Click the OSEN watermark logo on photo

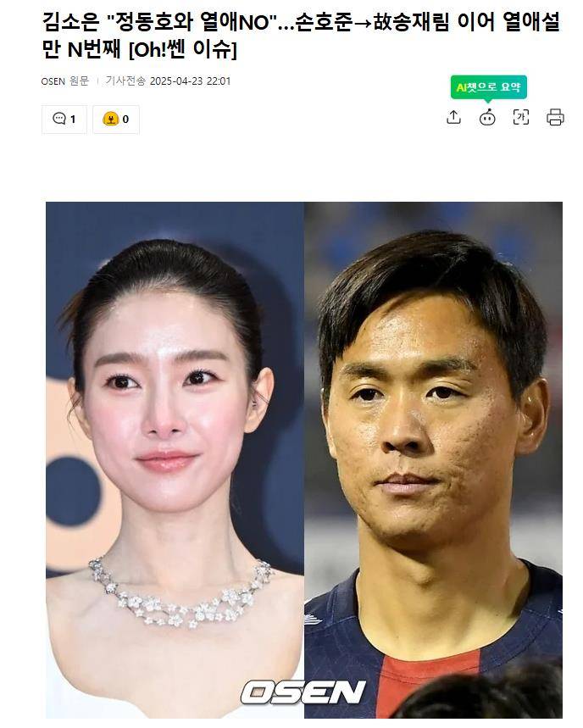[303, 692]
